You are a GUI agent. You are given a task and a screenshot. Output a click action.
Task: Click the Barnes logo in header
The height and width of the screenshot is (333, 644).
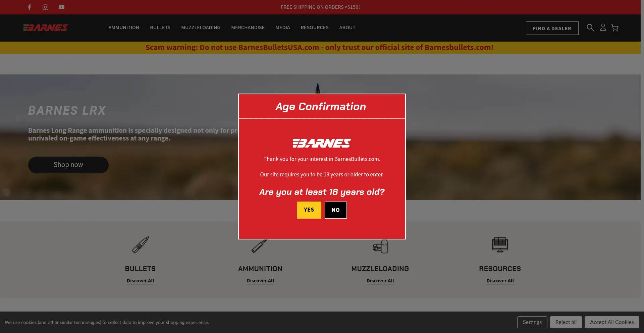(x=46, y=27)
